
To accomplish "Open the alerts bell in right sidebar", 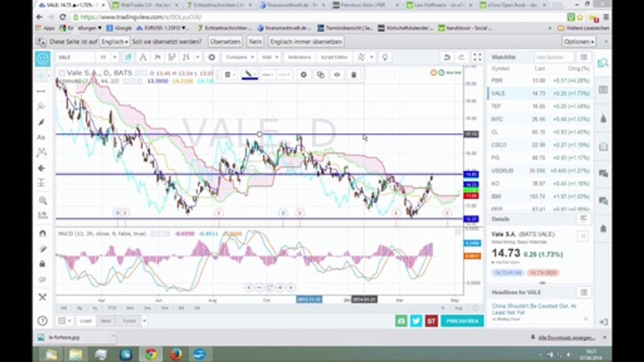I will [x=603, y=229].
